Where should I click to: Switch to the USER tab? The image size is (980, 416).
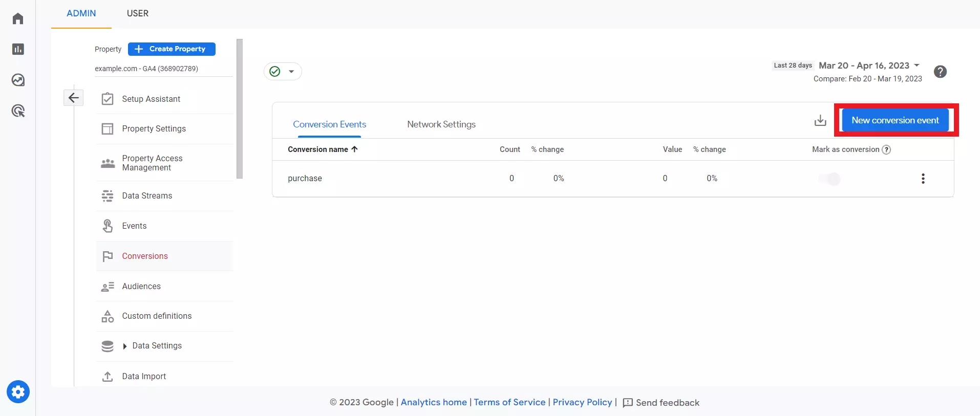click(138, 13)
